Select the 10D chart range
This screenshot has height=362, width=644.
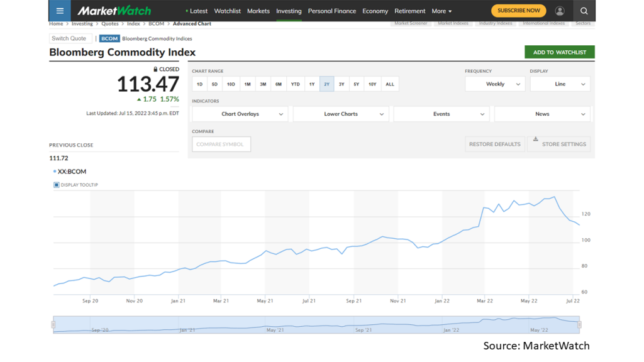231,84
